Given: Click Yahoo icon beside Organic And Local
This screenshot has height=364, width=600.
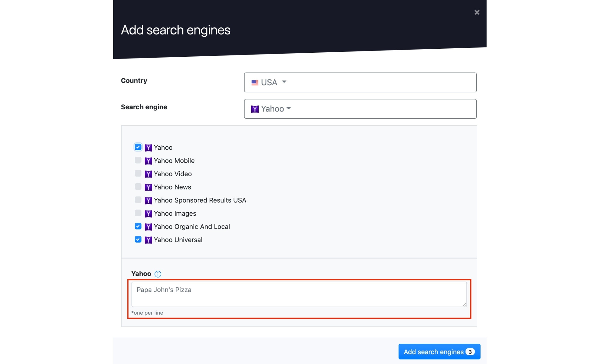Looking at the screenshot, I should click(148, 227).
